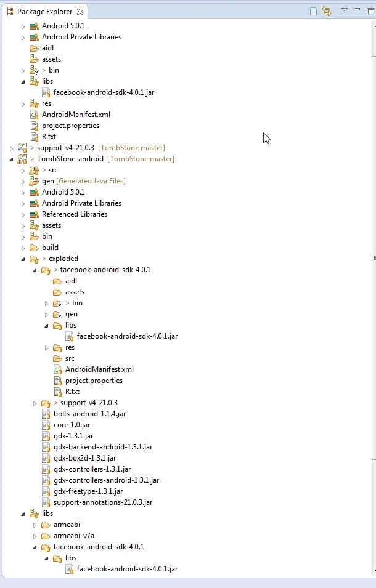The width and height of the screenshot is (376, 588).
Task: Select gdx-controllers-android-1.3.1.jar
Action: pyautogui.click(x=106, y=480)
